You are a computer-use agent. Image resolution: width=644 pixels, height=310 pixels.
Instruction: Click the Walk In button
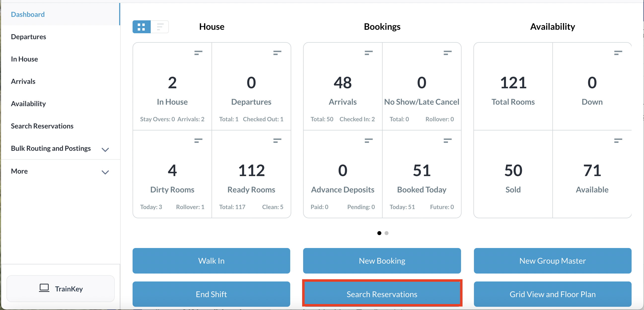click(x=211, y=261)
